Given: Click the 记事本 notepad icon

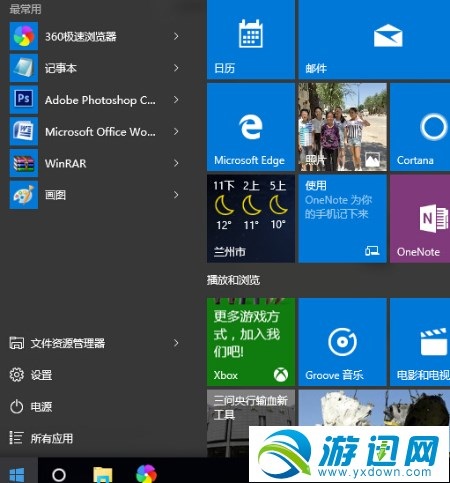Looking at the screenshot, I should [x=24, y=68].
